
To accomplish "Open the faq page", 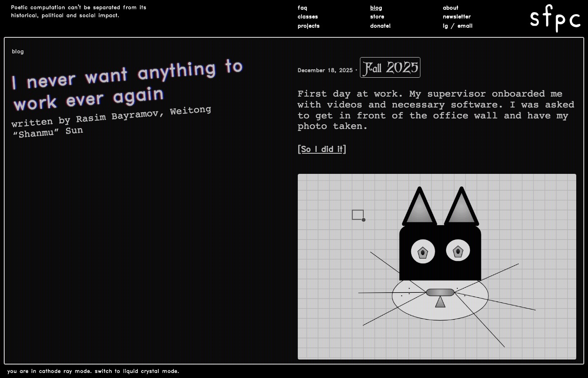I will point(302,8).
